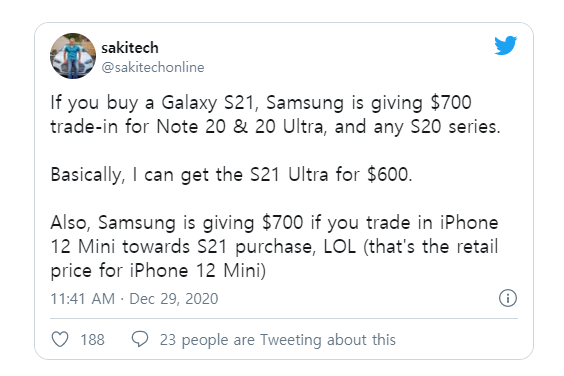Open the @sakitechonline handle link
This screenshot has width=564, height=376.
click(153, 67)
